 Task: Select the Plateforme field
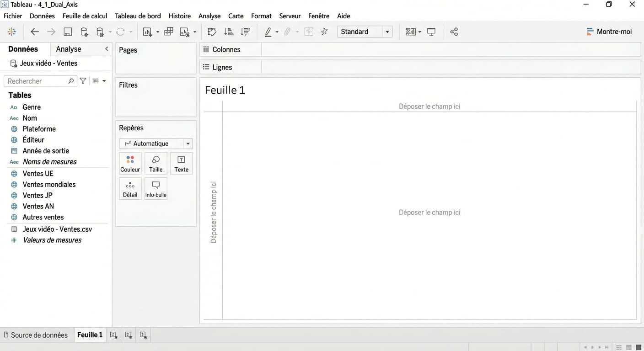pos(39,129)
